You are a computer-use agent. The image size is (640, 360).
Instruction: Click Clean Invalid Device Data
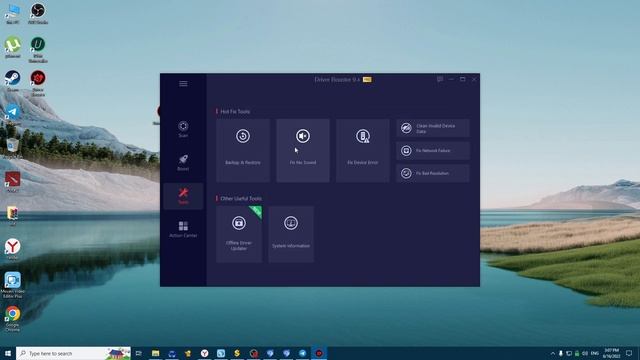pos(433,129)
